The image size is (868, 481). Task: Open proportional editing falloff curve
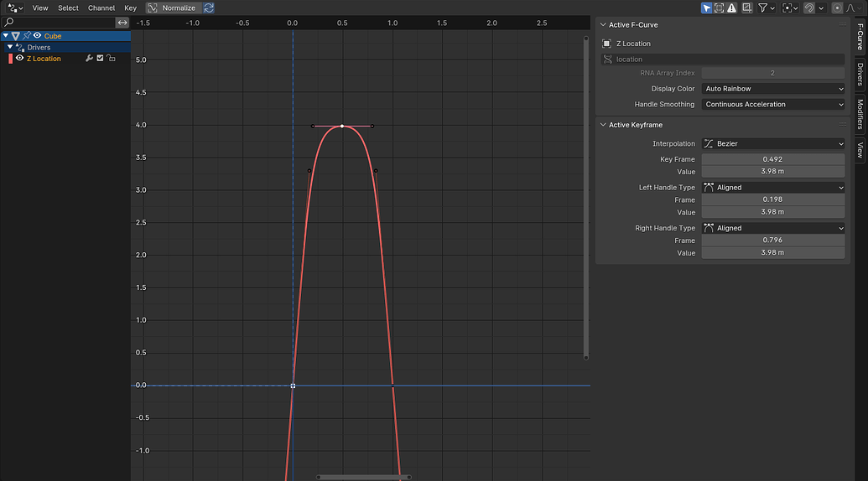[x=853, y=8]
